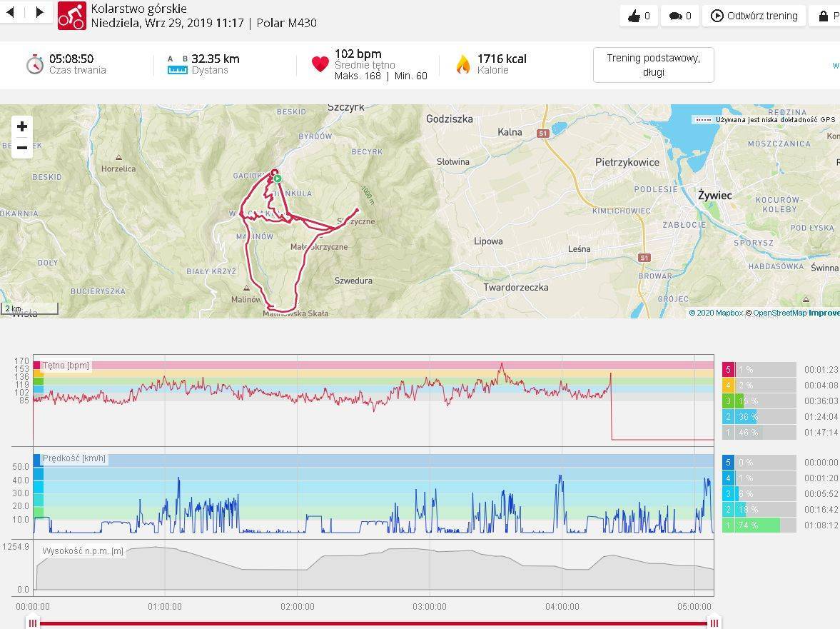Click the red mountain biking sport icon
This screenshot has width=840, height=629.
71,15
